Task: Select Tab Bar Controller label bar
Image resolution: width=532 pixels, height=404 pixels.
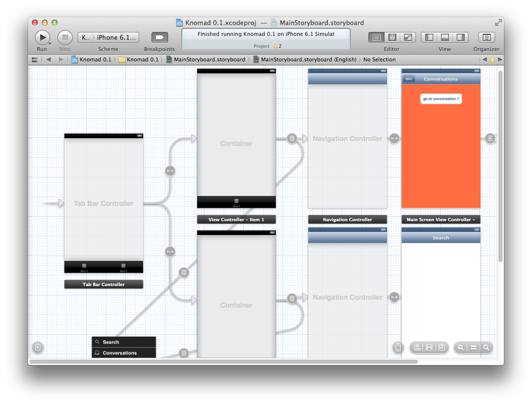Action: click(x=103, y=284)
